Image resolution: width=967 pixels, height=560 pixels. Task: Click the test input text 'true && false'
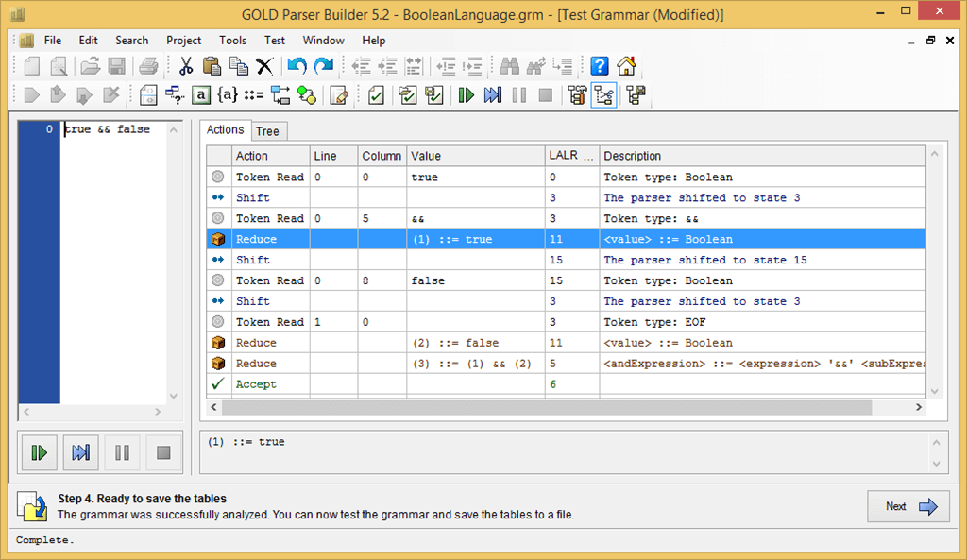point(108,129)
